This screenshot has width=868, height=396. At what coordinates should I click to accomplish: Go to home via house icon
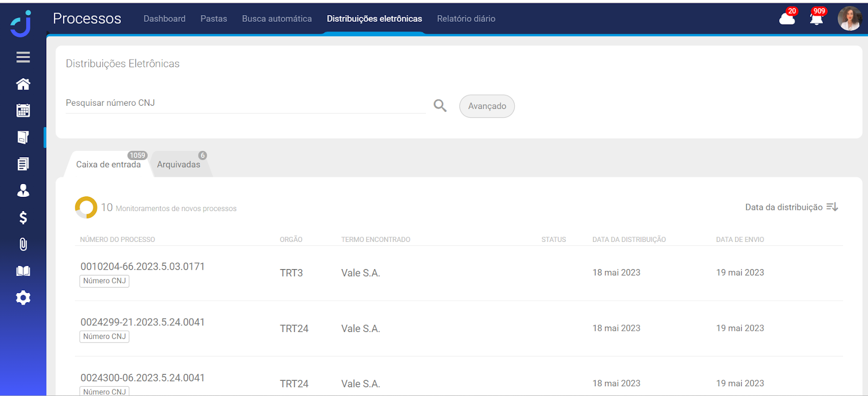point(23,84)
